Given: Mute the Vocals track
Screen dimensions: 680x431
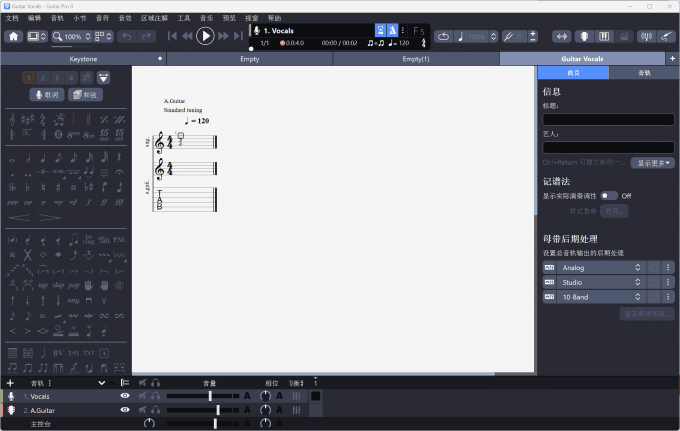Looking at the screenshot, I should (x=142, y=396).
